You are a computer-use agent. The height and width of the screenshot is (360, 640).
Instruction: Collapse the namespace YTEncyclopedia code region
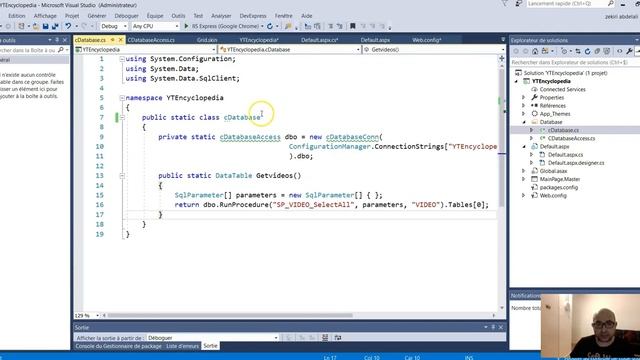pyautogui.click(x=122, y=98)
